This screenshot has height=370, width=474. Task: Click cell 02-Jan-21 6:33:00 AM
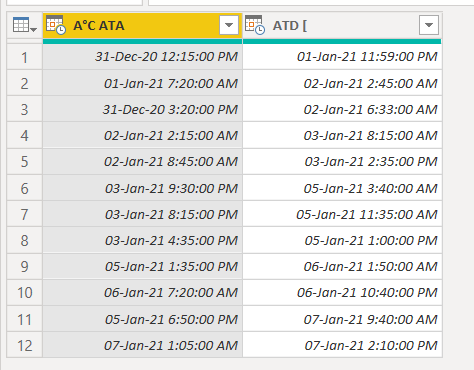tap(342, 109)
